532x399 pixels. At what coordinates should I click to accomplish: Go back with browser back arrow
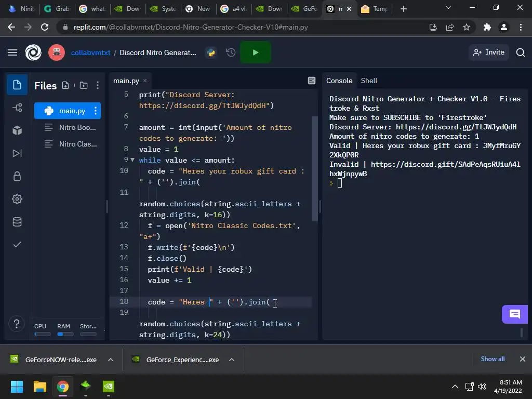(11, 27)
